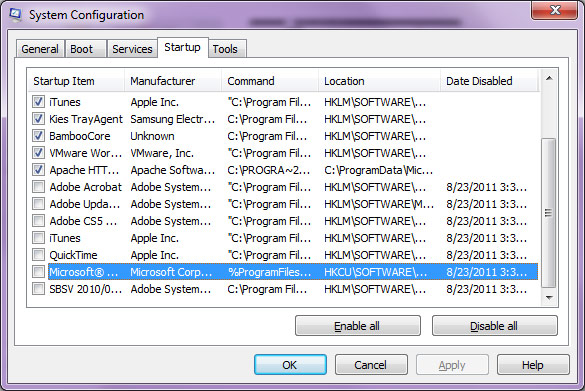Click the Enable all button

357,326
